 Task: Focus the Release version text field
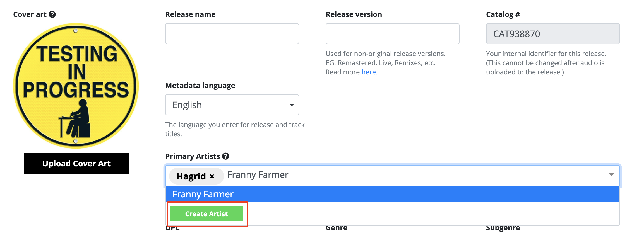[x=393, y=34]
